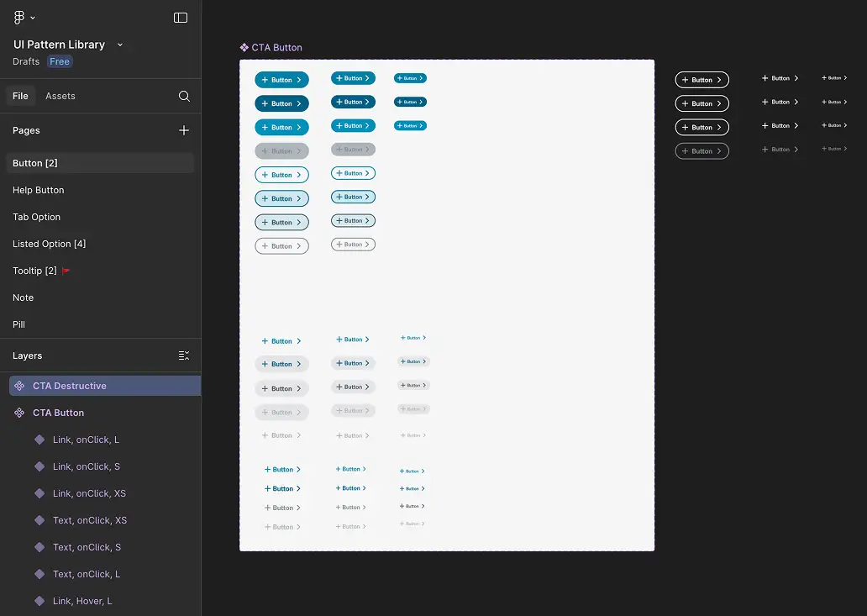The image size is (867, 616).
Task: Collapse the left sidebar using the panel icon
Action: point(181,17)
